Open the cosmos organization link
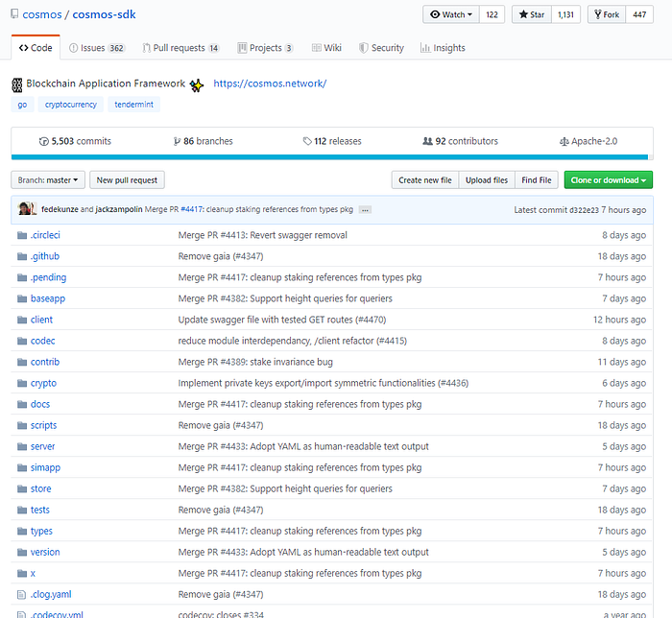The width and height of the screenshot is (672, 618). pos(42,14)
